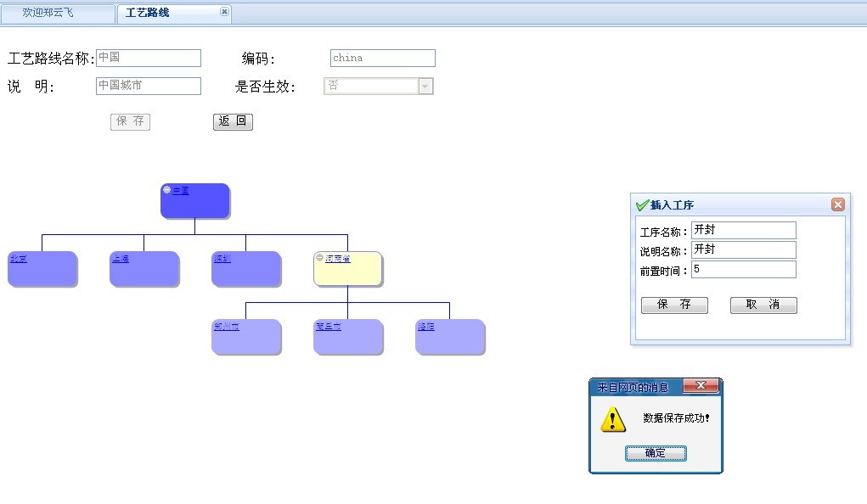Image resolution: width=867 pixels, height=504 pixels.
Task: Click the disabled 保存 button under the form
Action: click(x=130, y=121)
